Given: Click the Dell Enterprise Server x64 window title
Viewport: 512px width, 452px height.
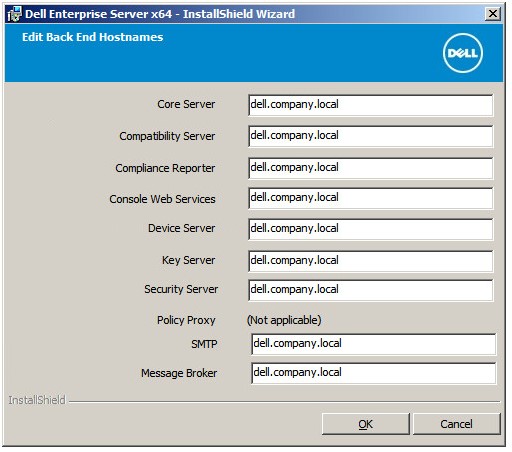Looking at the screenshot, I should click(160, 14).
